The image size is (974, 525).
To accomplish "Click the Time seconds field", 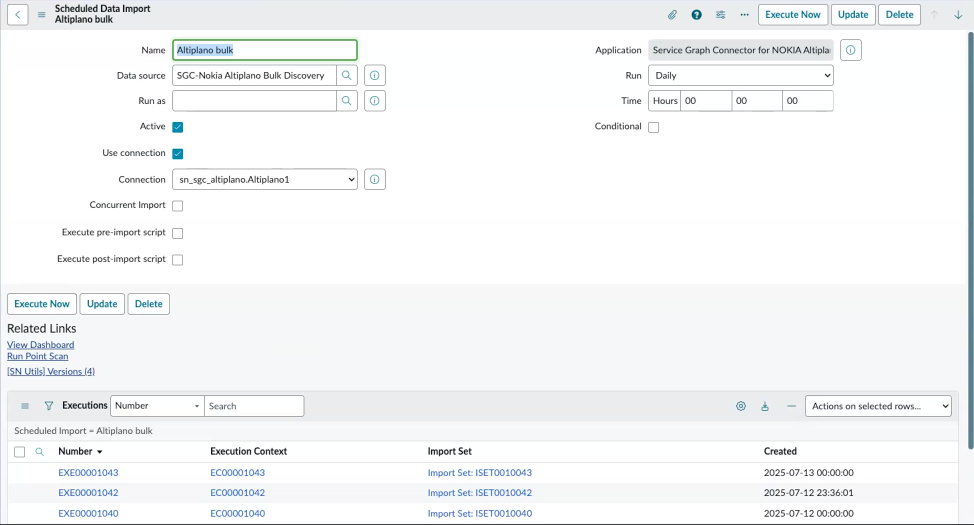I will pos(808,101).
